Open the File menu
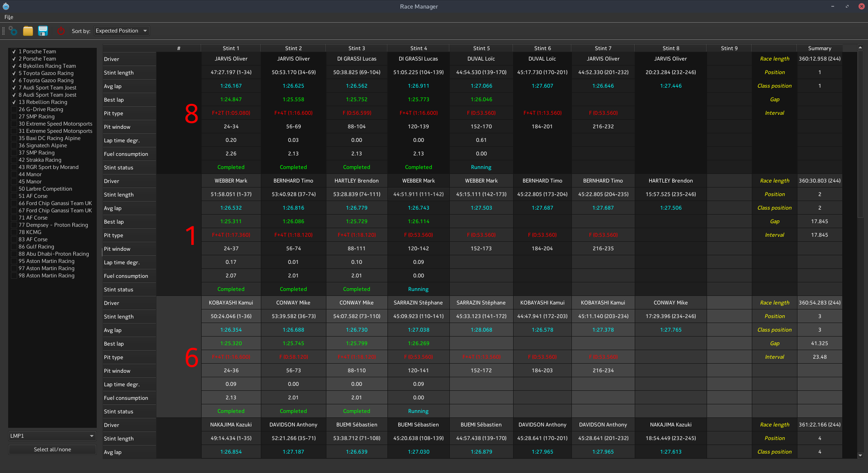The width and height of the screenshot is (868, 473). coord(9,17)
